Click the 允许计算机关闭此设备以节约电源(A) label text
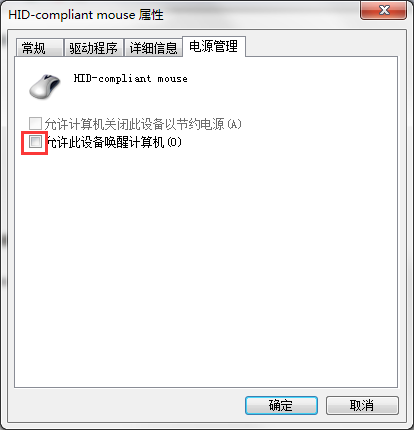This screenshot has height=430, width=414. 143,124
